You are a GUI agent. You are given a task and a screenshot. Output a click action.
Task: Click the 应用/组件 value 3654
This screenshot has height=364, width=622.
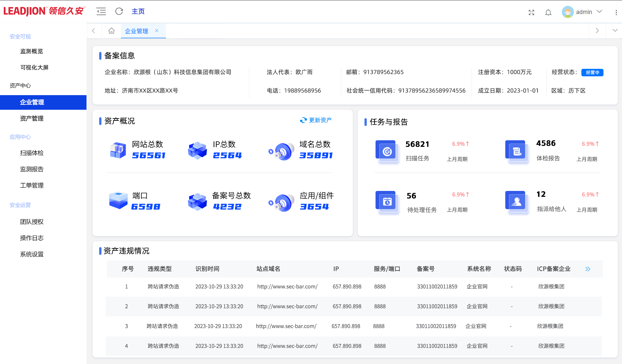[314, 207]
